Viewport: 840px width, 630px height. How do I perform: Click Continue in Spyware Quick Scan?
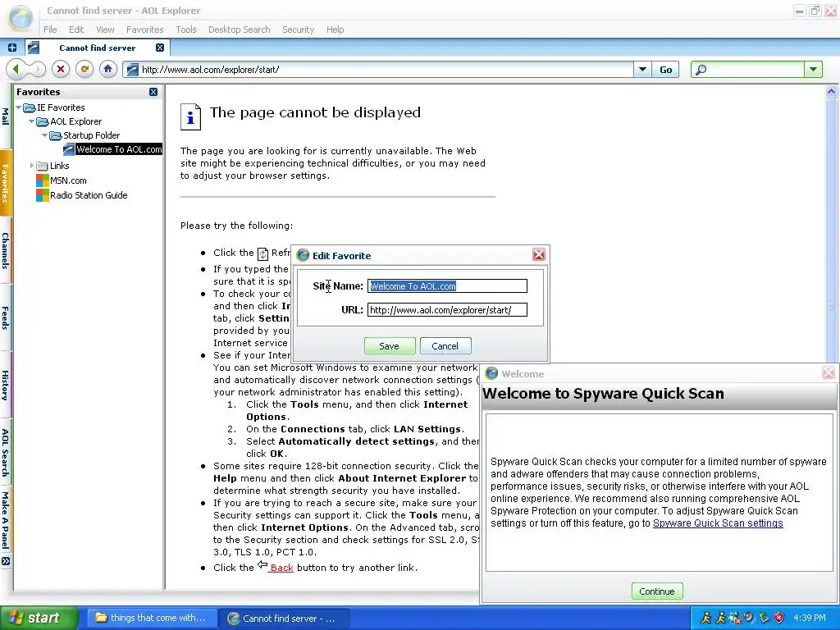(657, 591)
